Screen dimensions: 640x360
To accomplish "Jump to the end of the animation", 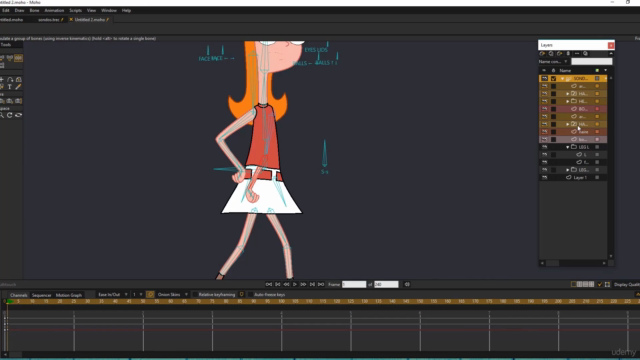I will pos(321,284).
